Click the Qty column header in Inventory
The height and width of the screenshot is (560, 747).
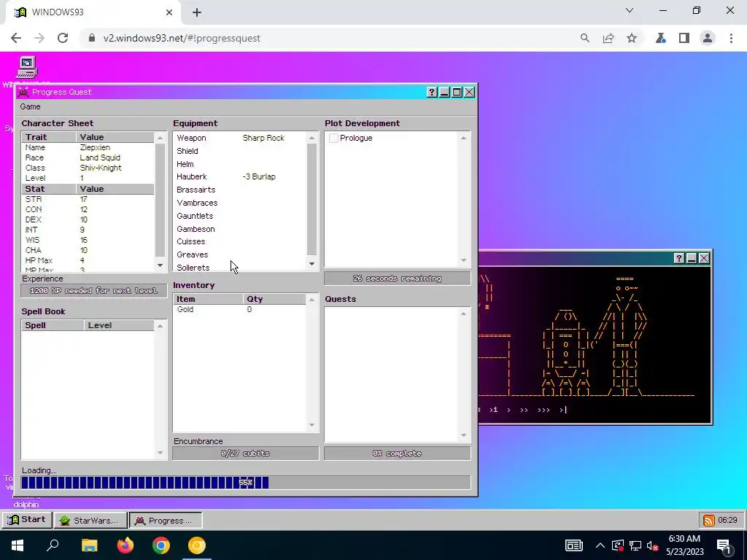(274, 299)
